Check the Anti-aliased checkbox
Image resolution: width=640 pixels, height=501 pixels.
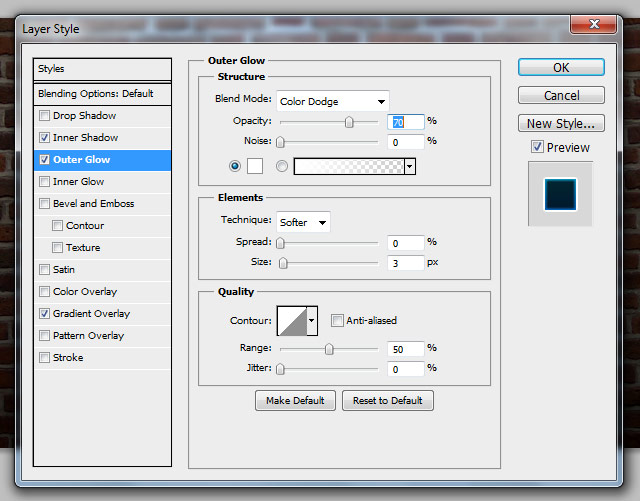tap(337, 321)
